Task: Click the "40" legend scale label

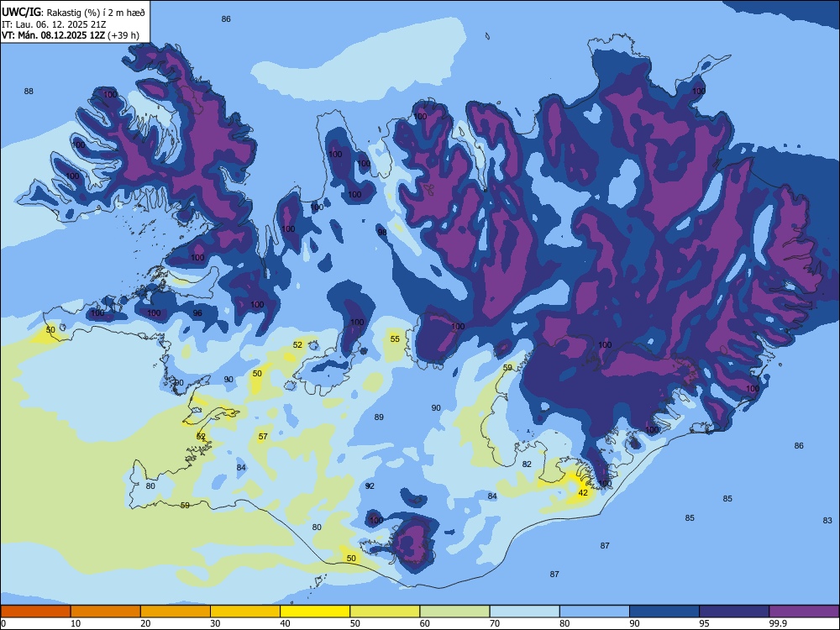Action: click(285, 623)
